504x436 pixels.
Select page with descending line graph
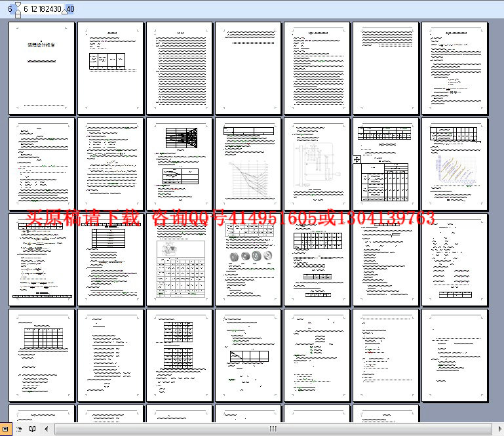pos(248,164)
